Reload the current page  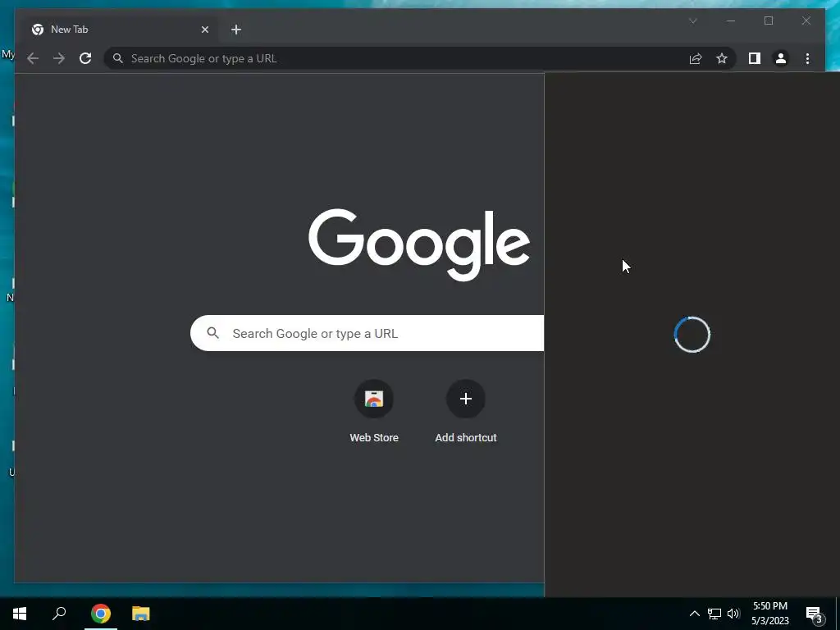85,58
